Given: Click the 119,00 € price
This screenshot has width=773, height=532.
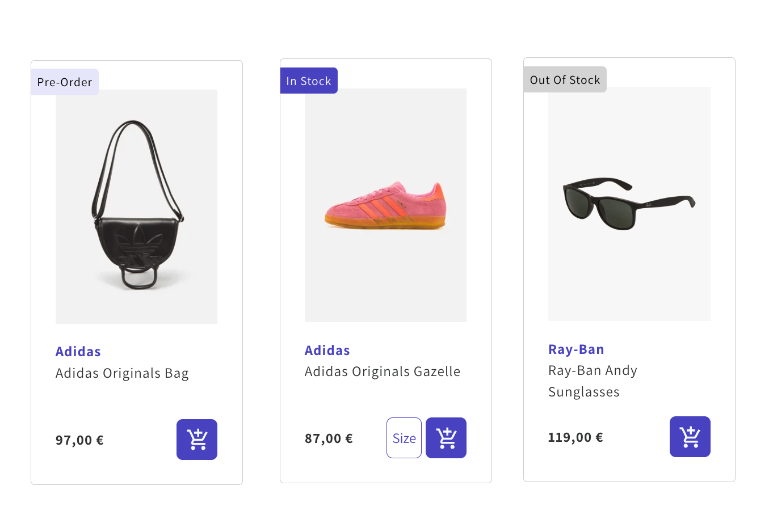Looking at the screenshot, I should [575, 437].
